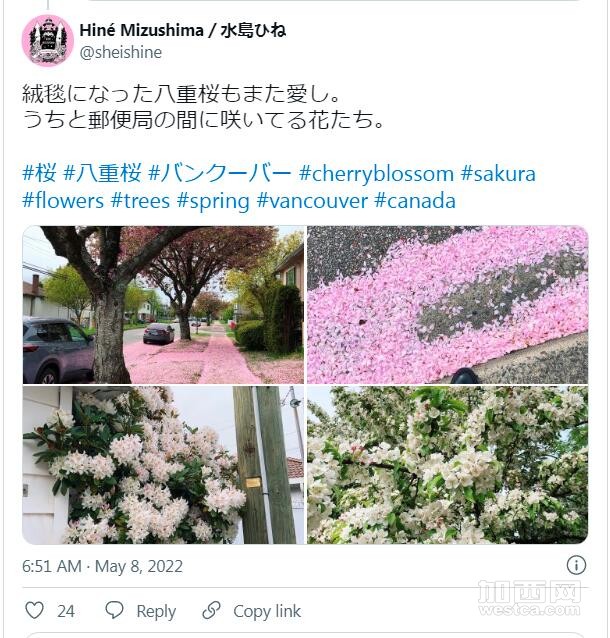The height and width of the screenshot is (638, 610).
Task: Open the tweet timestamp May 8, 2022
Action: coord(102,566)
